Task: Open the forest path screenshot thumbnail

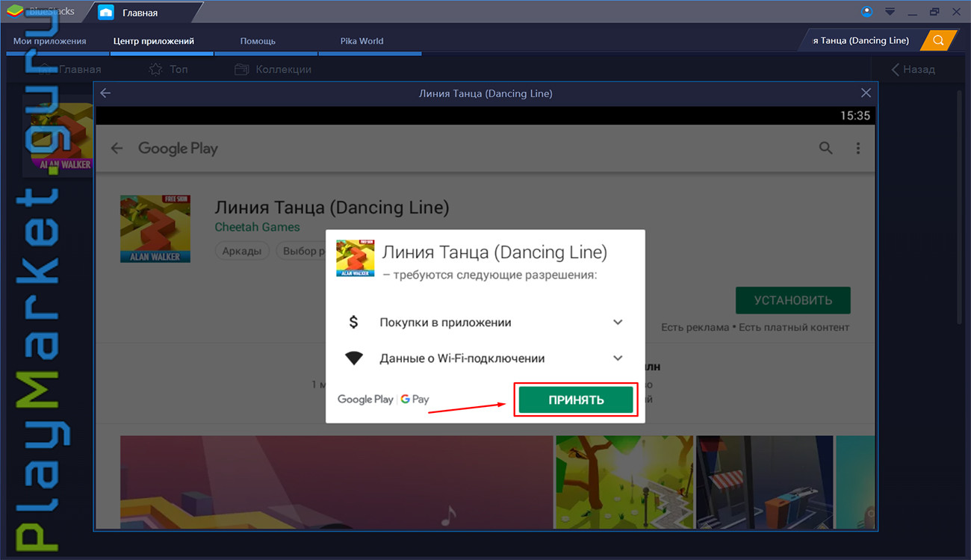Action: (624, 482)
